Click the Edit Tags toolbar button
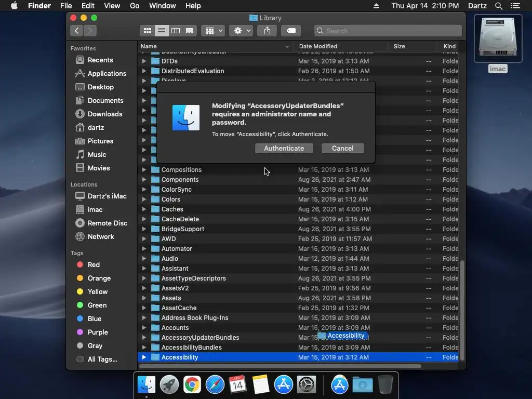 click(291, 31)
